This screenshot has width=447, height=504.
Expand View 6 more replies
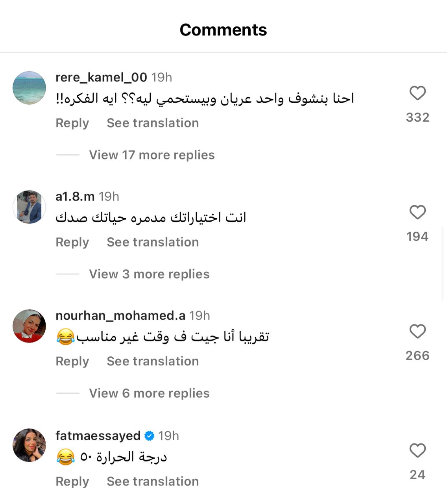pos(149,393)
